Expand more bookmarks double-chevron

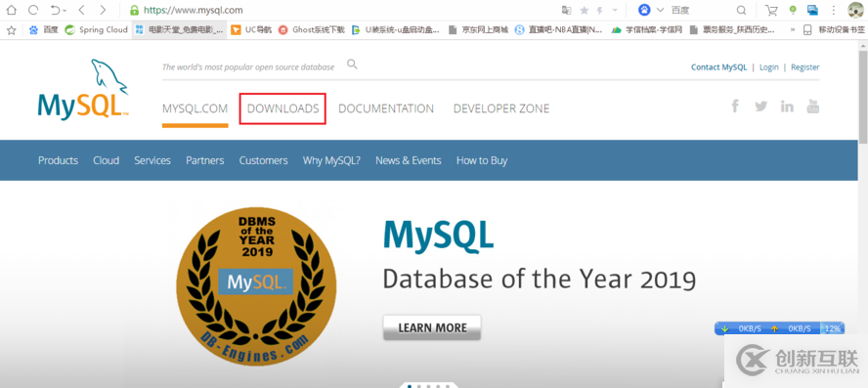(x=793, y=30)
